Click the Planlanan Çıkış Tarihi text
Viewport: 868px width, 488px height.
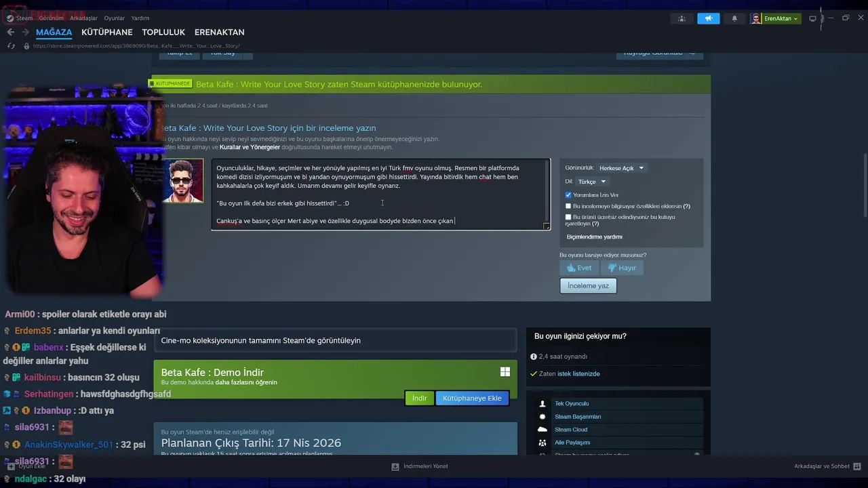pyautogui.click(x=251, y=443)
